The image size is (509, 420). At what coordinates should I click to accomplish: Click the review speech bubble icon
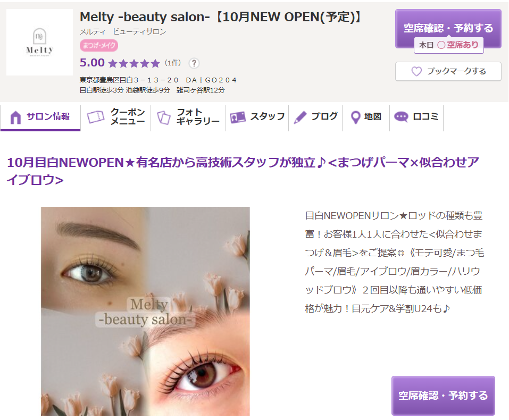click(x=401, y=117)
